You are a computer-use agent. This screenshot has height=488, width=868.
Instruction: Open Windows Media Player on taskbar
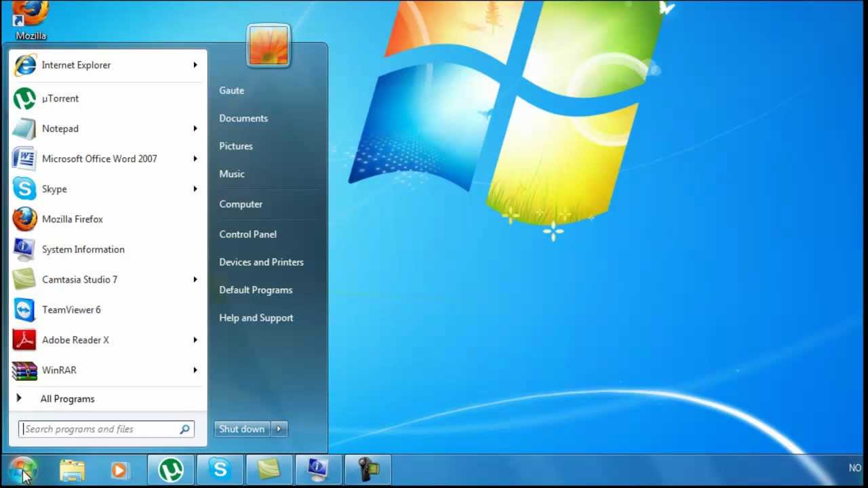(119, 470)
